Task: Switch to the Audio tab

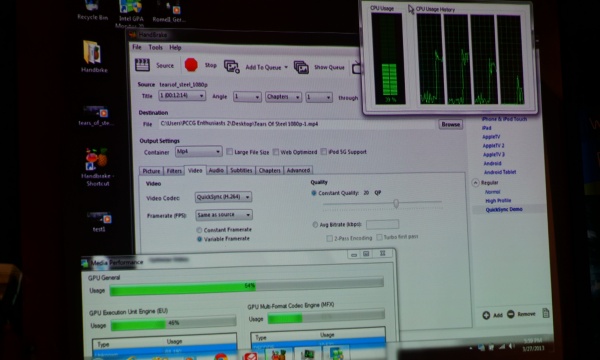Action: click(216, 170)
